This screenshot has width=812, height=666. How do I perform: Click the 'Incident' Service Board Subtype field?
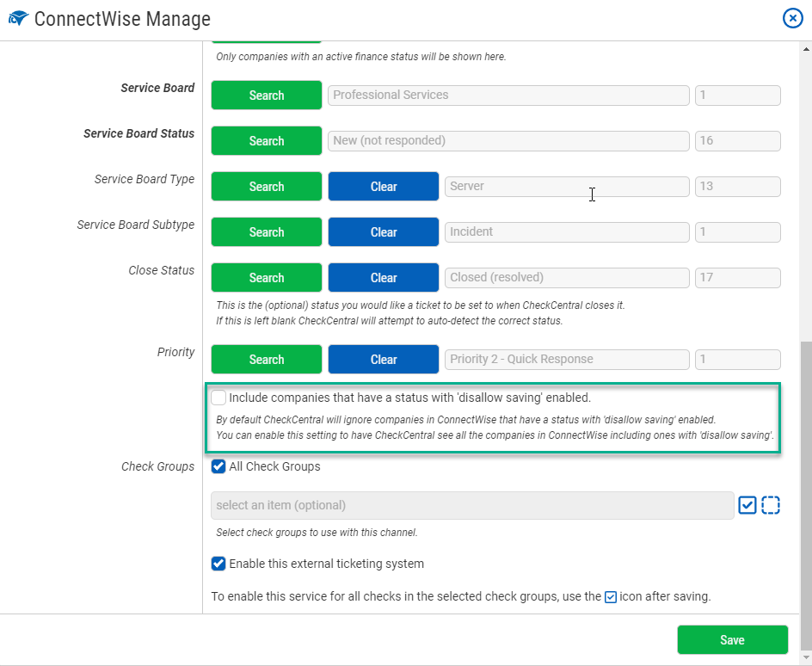click(566, 231)
